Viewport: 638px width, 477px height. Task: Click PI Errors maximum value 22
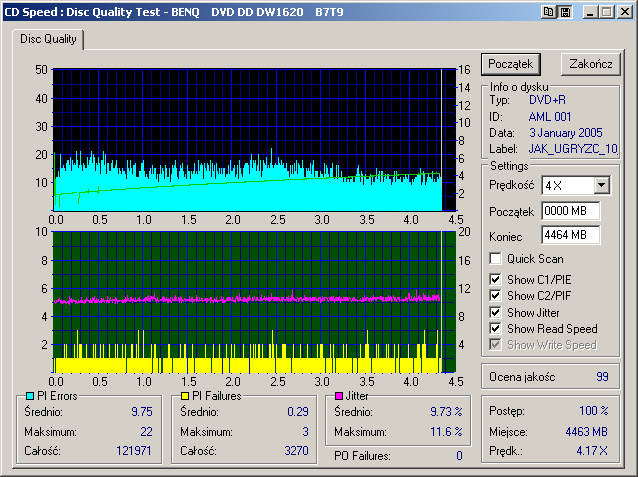pyautogui.click(x=146, y=431)
